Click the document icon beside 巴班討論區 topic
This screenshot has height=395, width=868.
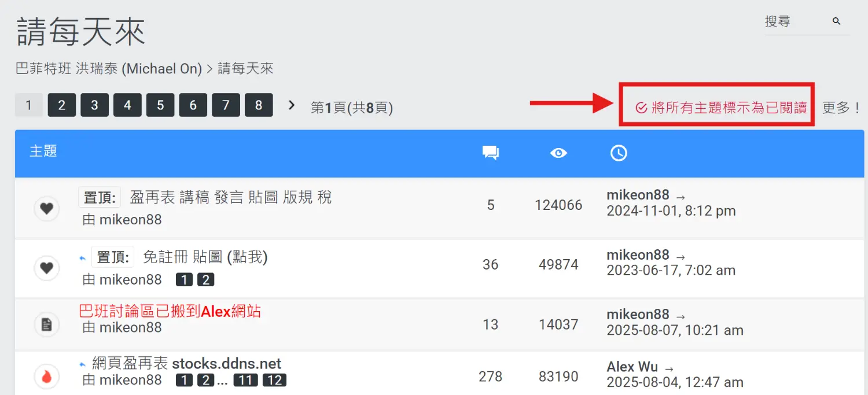(46, 325)
